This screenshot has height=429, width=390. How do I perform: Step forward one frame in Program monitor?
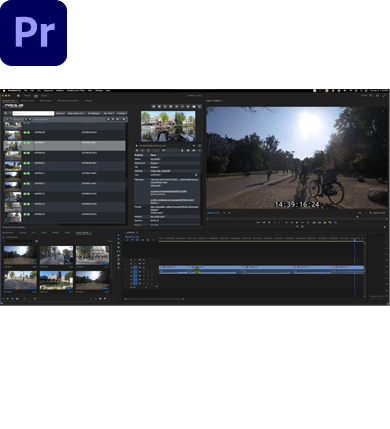tap(302, 222)
